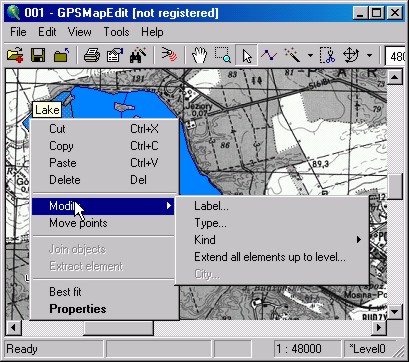Screen dimensions: 409x362
Task: Click the horizontal scrollbar thumb
Action: (x=118, y=328)
